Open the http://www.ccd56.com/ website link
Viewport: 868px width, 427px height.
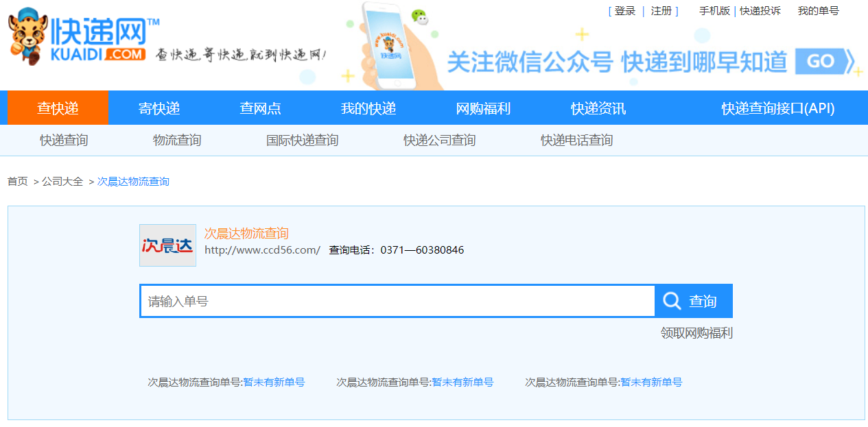tap(262, 250)
